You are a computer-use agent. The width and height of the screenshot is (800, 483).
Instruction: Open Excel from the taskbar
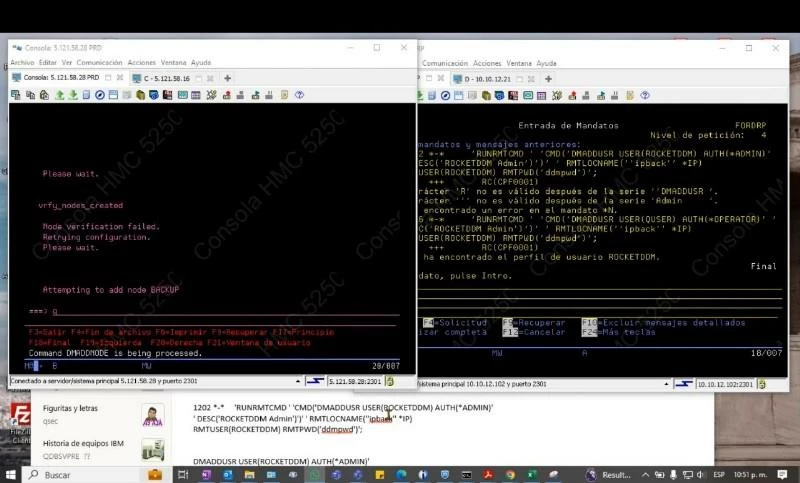531,475
